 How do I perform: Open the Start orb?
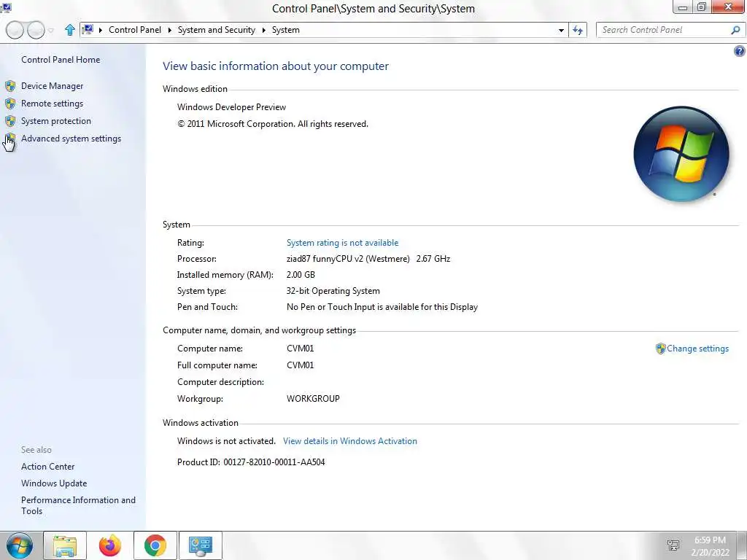point(20,545)
